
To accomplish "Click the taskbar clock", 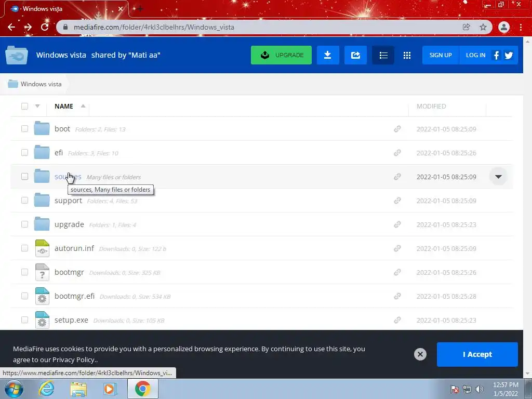I will coord(506,389).
